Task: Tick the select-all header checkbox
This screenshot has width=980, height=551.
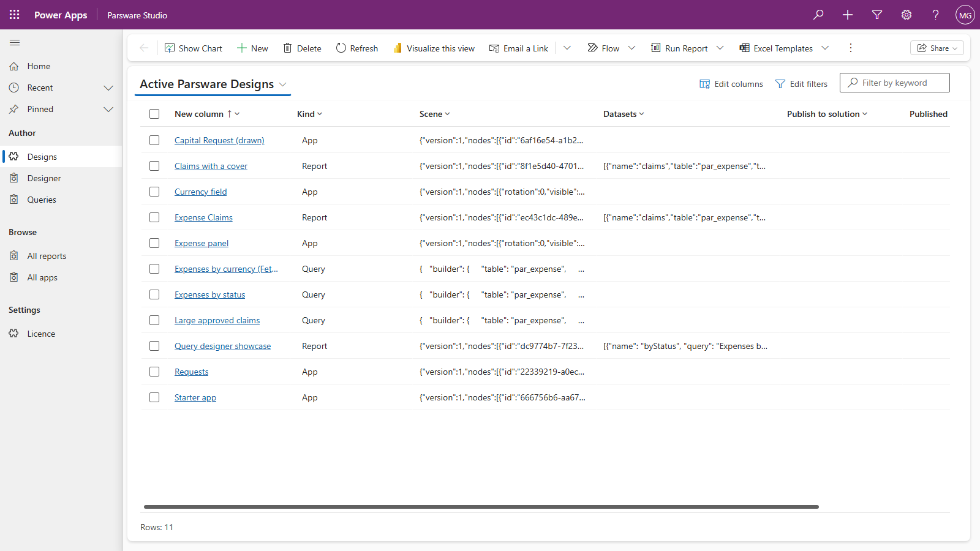Action: pos(154,114)
